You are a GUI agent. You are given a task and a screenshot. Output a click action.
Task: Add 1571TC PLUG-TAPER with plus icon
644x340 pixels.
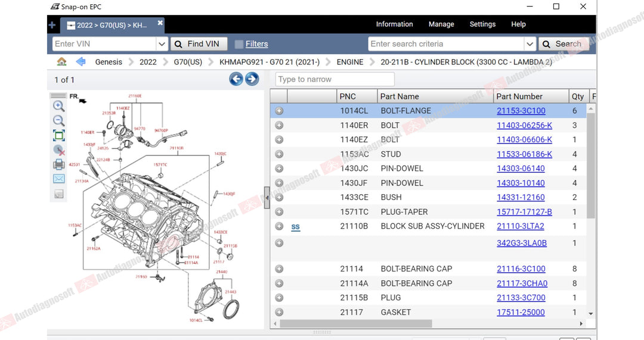pyautogui.click(x=279, y=211)
